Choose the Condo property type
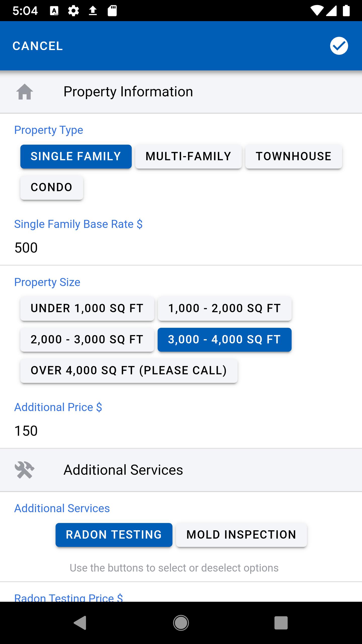 pyautogui.click(x=52, y=187)
